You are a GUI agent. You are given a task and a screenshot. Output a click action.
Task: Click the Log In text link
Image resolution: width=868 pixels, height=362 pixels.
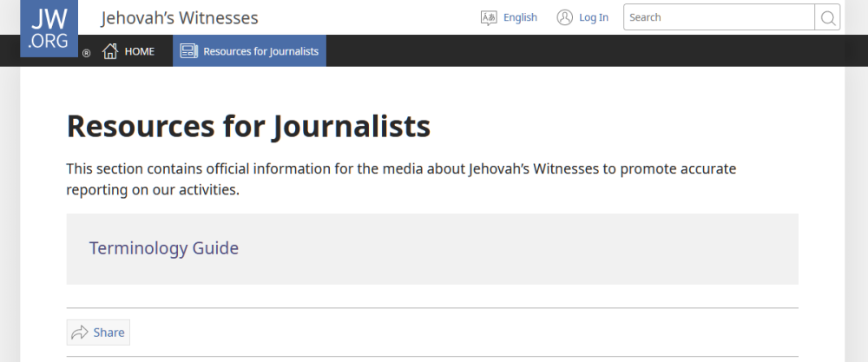[x=594, y=17]
